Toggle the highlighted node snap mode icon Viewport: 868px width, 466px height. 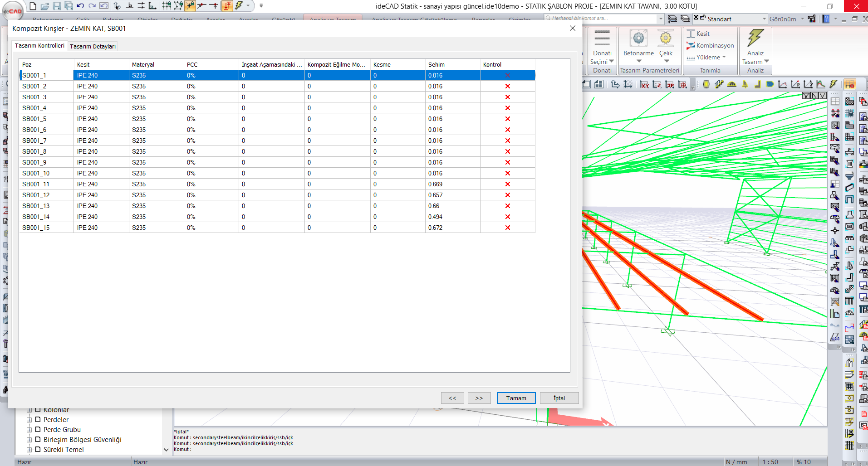point(191,6)
